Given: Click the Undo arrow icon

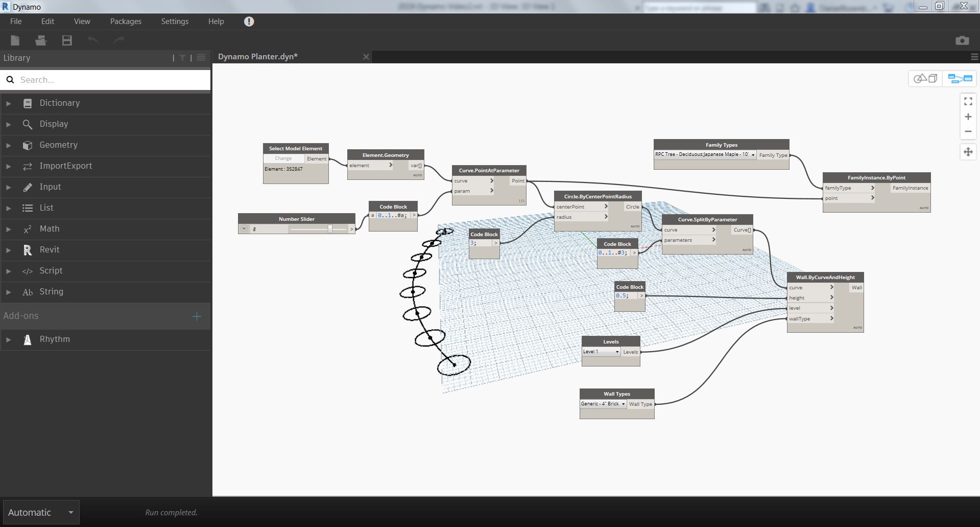Looking at the screenshot, I should tap(93, 40).
